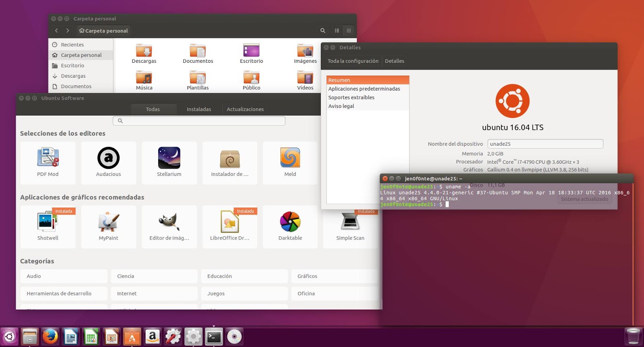Image resolution: width=644 pixels, height=347 pixels.
Task: Open Stellarium app tile
Action: click(x=169, y=163)
